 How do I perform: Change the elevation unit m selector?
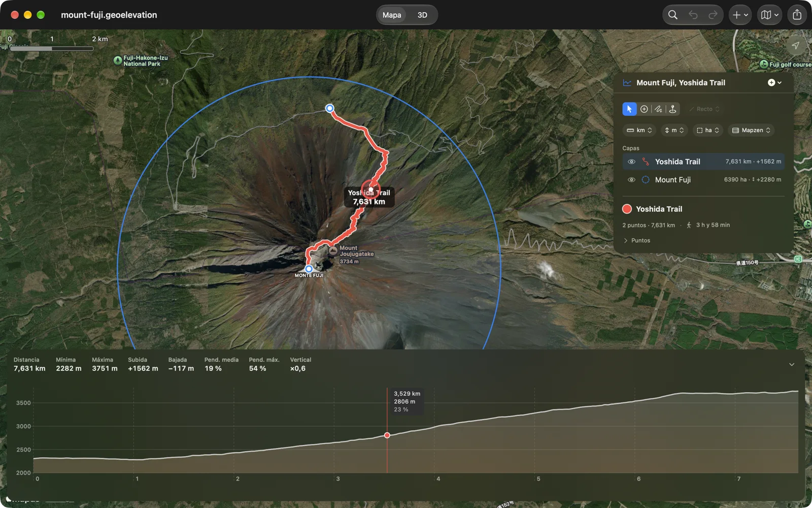[x=674, y=131]
